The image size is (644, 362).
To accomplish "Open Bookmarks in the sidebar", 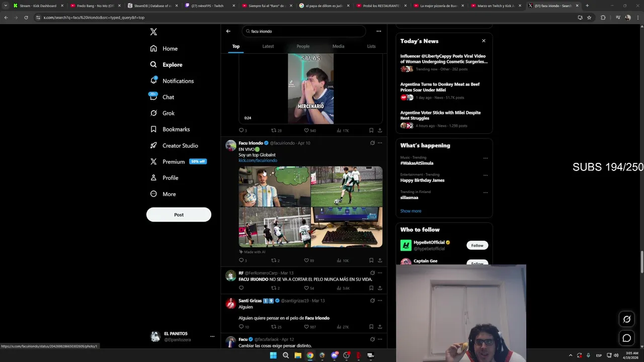I will tap(170, 129).
